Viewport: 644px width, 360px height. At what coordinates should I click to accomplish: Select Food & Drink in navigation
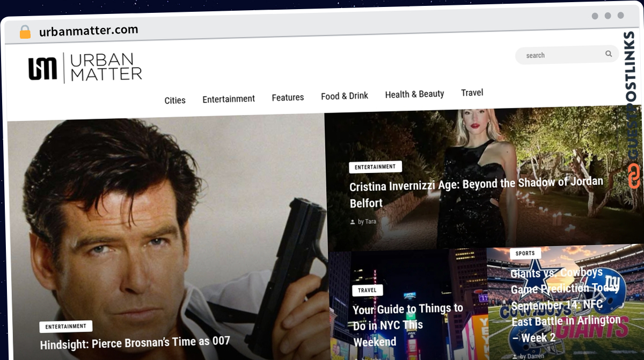click(x=345, y=96)
